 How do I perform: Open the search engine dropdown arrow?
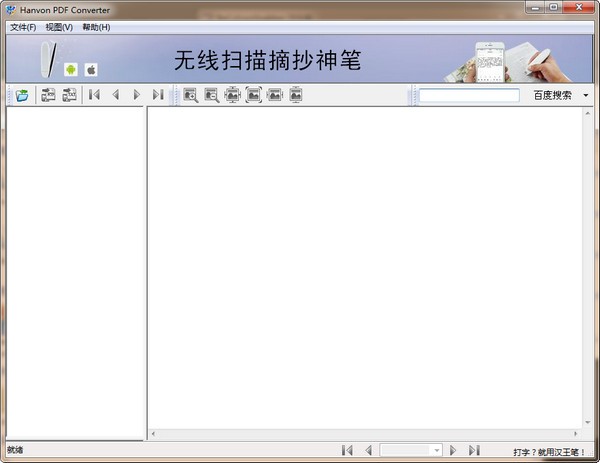pyautogui.click(x=586, y=95)
